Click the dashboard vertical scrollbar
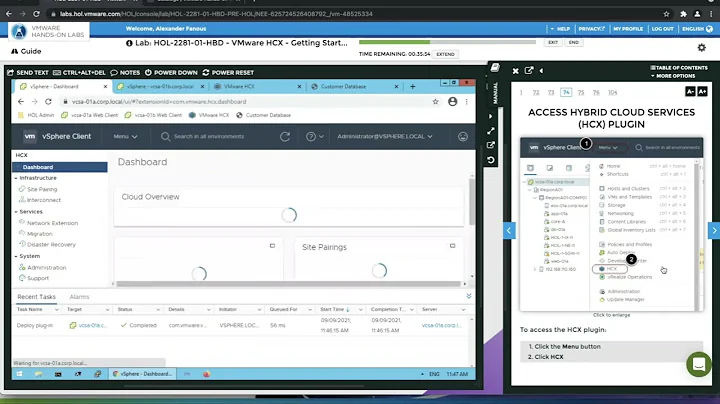Screen dimensions: 720x404 click(472, 202)
